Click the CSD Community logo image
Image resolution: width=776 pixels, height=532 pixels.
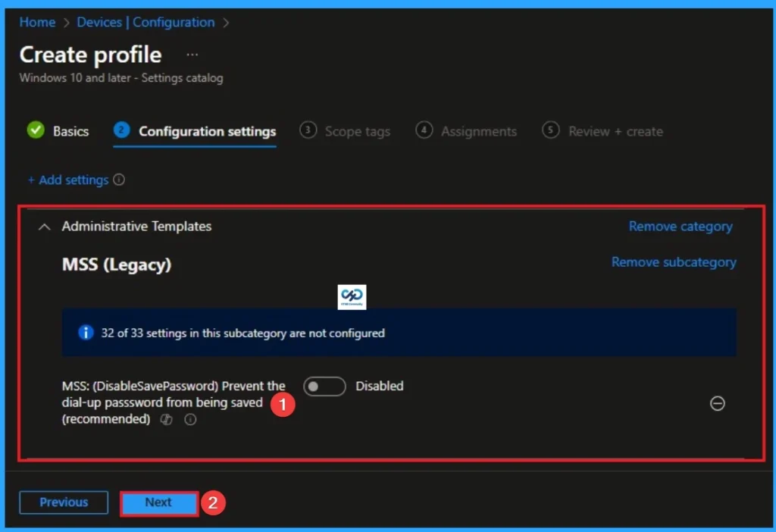[x=351, y=297]
